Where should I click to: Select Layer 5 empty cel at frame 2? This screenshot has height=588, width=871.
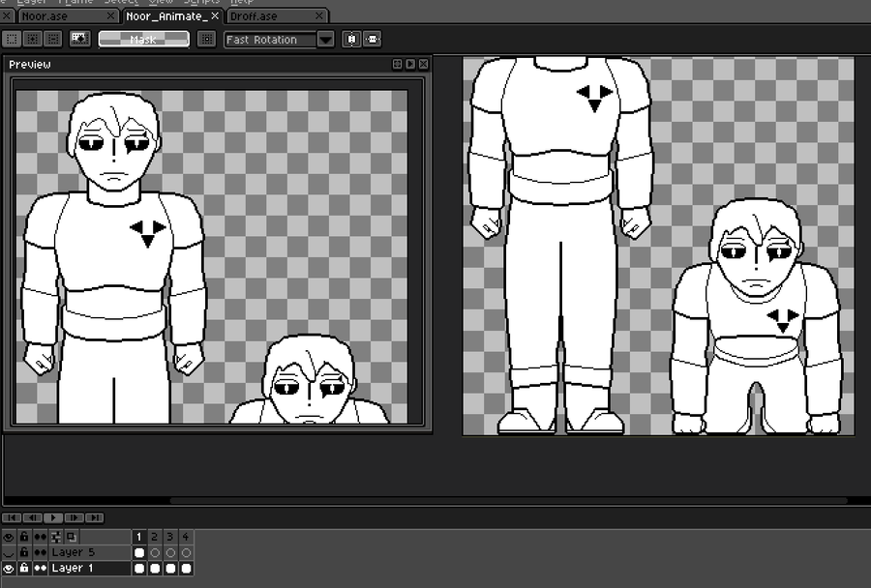[x=155, y=552]
